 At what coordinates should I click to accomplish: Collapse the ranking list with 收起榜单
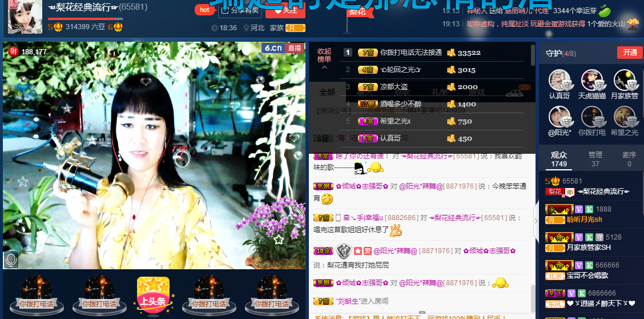click(324, 59)
